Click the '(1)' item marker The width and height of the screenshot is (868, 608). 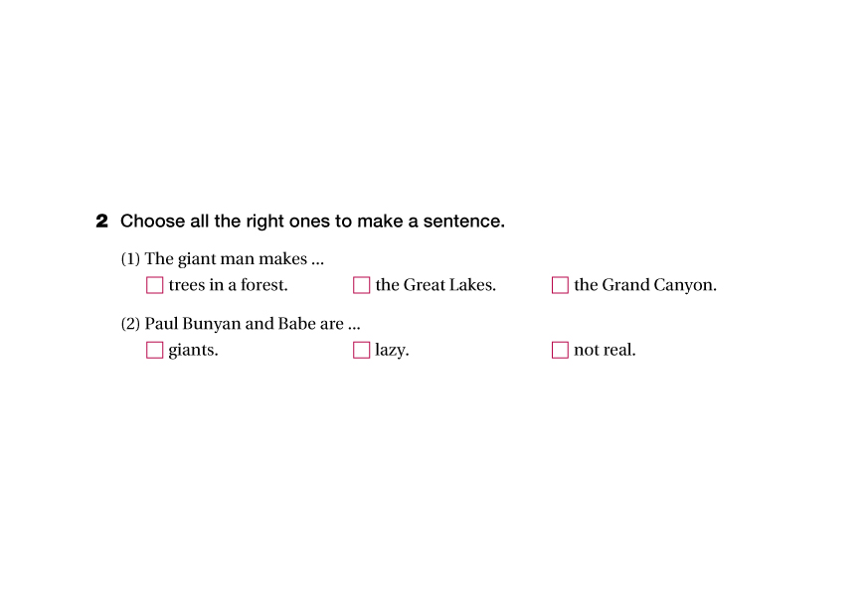tap(131, 259)
